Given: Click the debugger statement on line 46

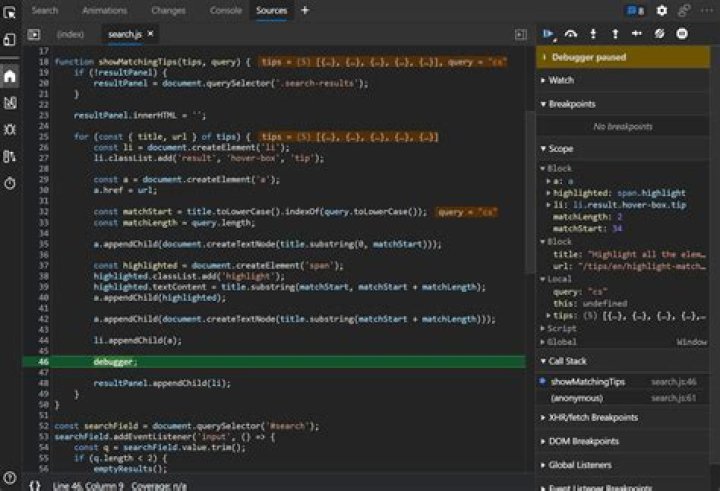Looking at the screenshot, I should (115, 362).
